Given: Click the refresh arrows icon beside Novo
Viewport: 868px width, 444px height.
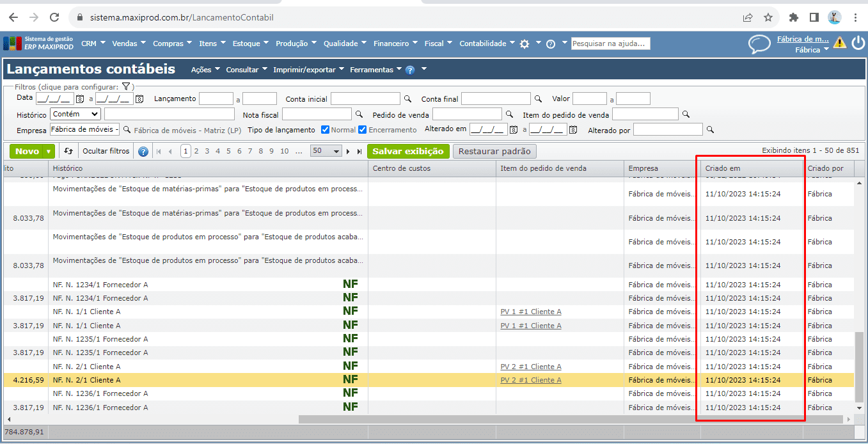Looking at the screenshot, I should click(x=68, y=152).
